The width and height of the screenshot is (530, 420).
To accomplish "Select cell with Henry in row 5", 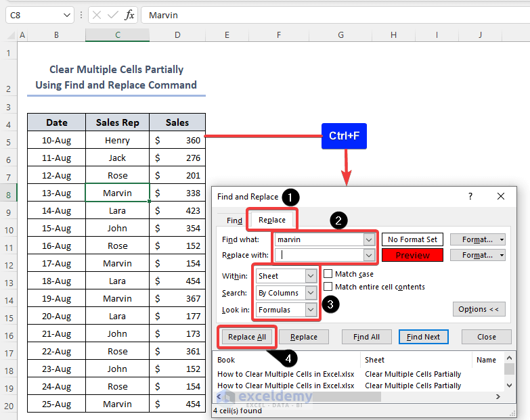I will [x=117, y=140].
